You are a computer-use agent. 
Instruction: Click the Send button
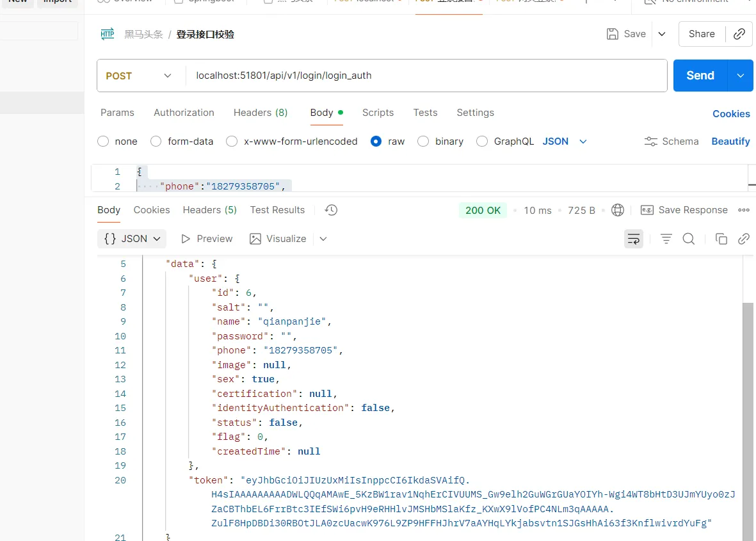click(x=700, y=76)
